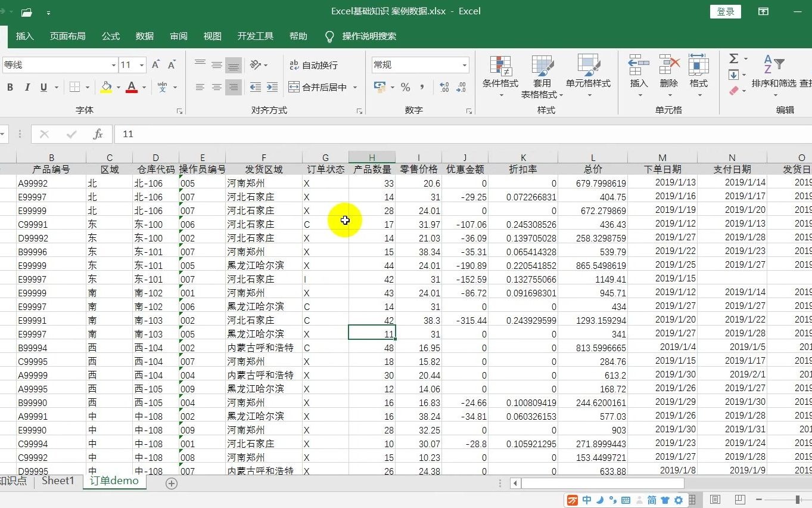The width and height of the screenshot is (812, 508).
Task: Align text to top
Action: tap(200, 65)
